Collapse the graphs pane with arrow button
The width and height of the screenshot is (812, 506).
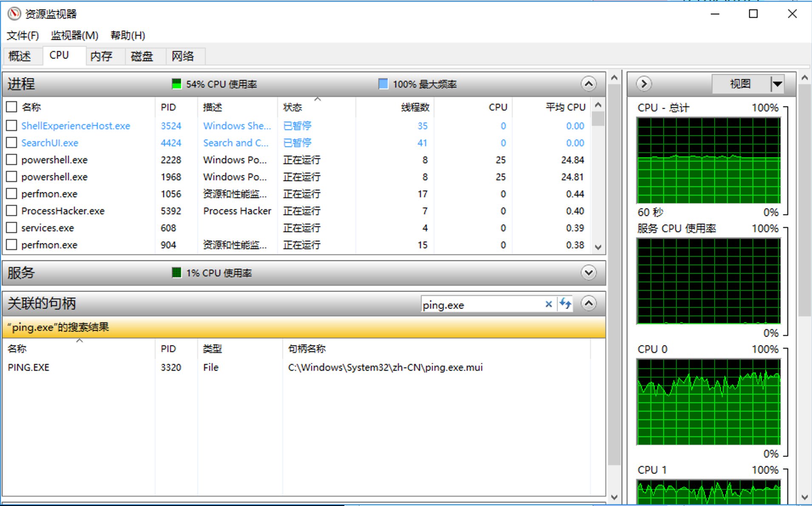coord(644,84)
